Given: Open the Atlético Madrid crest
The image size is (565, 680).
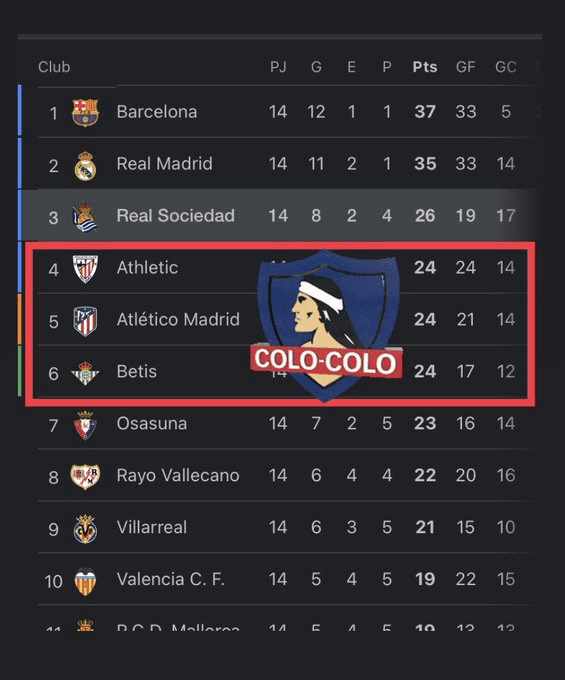Looking at the screenshot, I should click(x=85, y=321).
